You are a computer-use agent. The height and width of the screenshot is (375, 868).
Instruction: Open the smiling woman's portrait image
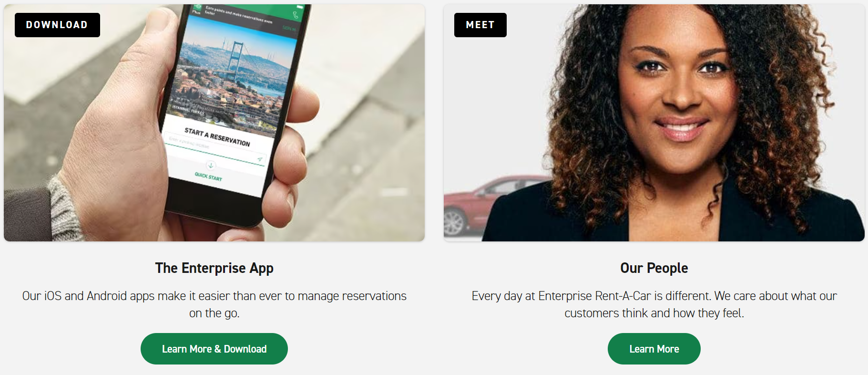point(654,123)
